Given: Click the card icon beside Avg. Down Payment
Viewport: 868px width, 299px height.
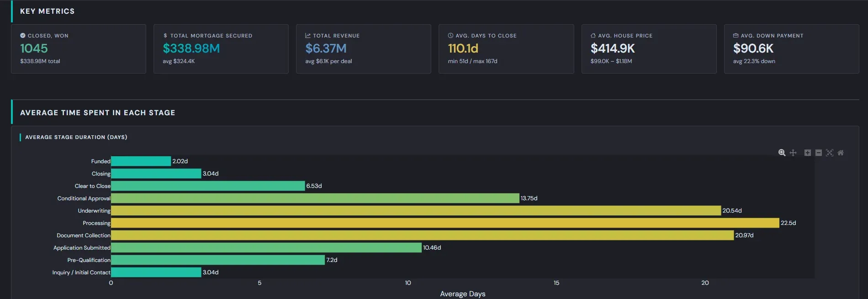Looking at the screenshot, I should pos(736,35).
